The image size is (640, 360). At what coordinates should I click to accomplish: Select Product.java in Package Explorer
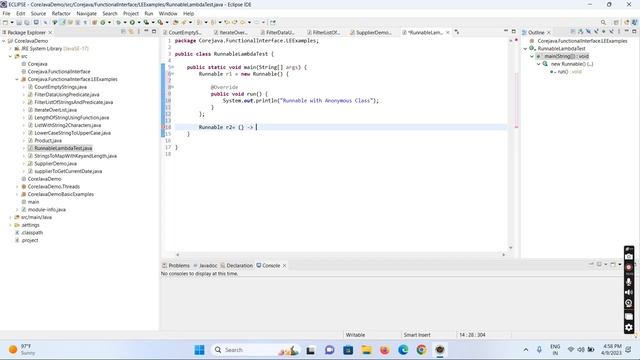[48, 140]
